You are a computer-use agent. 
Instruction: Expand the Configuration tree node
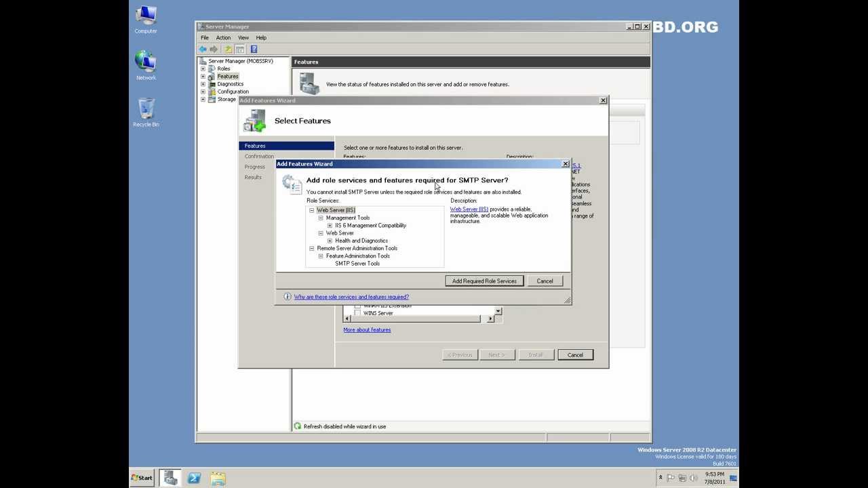(x=203, y=91)
